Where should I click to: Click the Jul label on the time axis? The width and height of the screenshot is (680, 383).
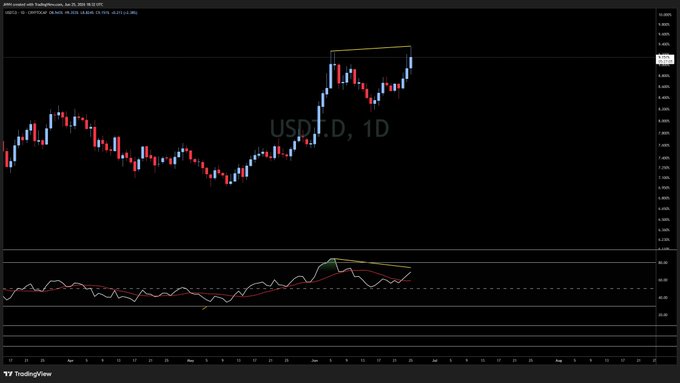tap(435, 360)
